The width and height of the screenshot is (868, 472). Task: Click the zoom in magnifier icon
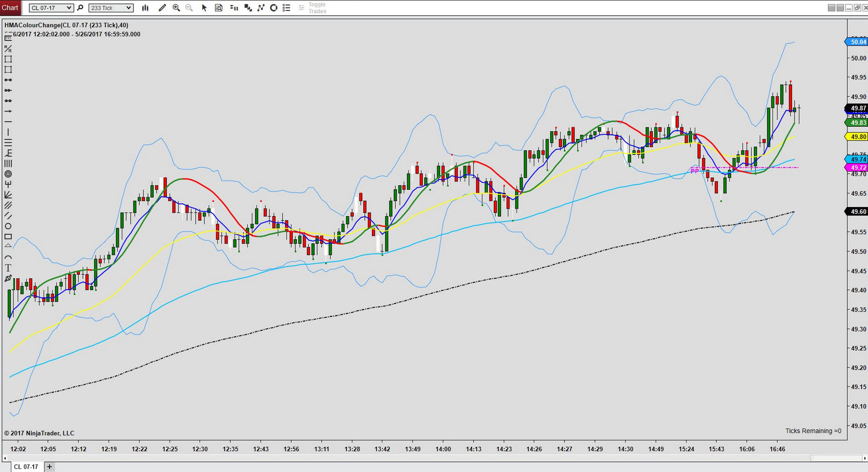coord(176,8)
